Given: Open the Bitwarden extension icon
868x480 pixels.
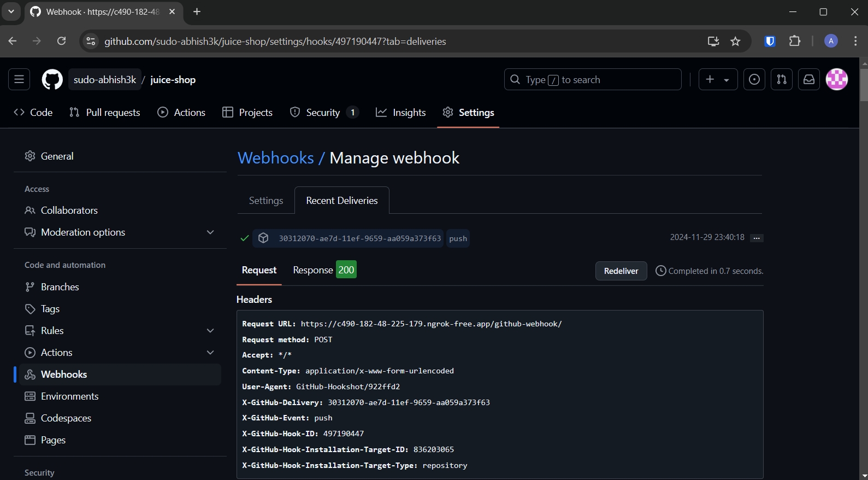Looking at the screenshot, I should coord(770,41).
